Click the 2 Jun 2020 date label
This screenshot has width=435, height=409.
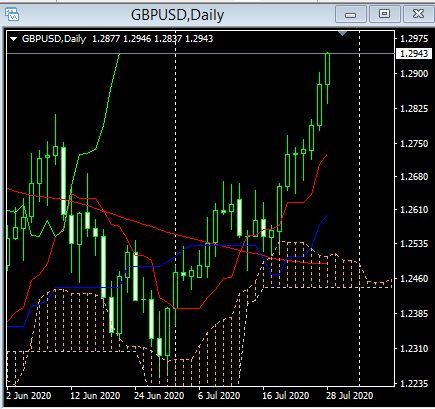click(x=29, y=396)
